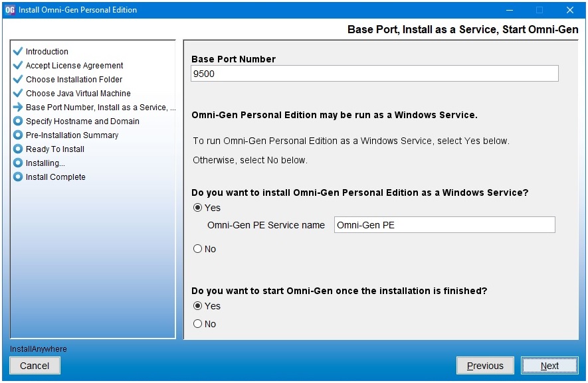The height and width of the screenshot is (383, 588).
Task: Click the Omni-Gen PE Service name label
Action: (266, 225)
